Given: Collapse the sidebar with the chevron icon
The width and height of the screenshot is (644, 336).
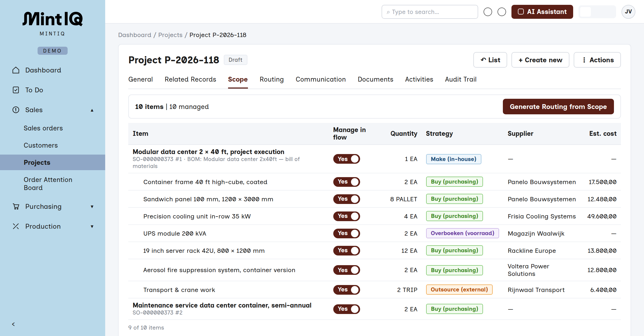Looking at the screenshot, I should [x=13, y=324].
